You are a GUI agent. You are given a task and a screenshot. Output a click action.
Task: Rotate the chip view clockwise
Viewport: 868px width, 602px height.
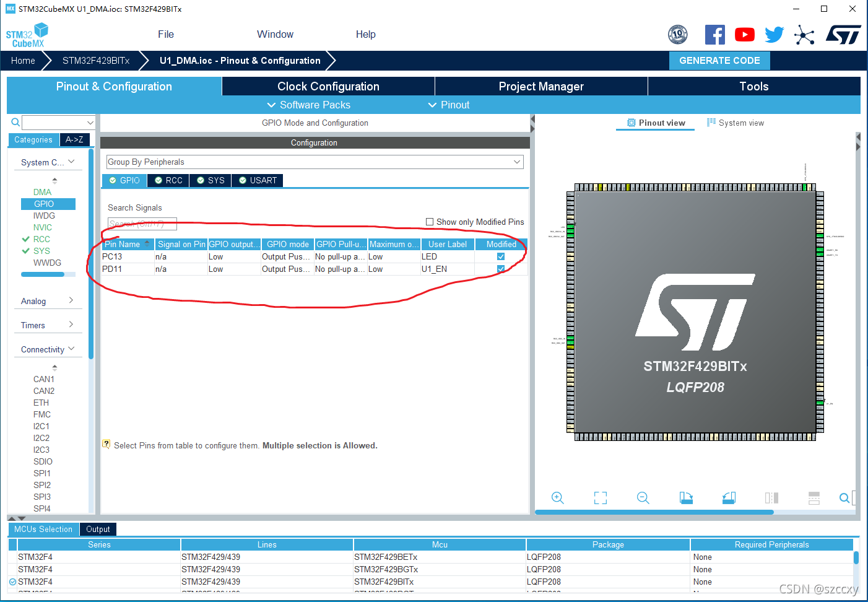pos(686,498)
